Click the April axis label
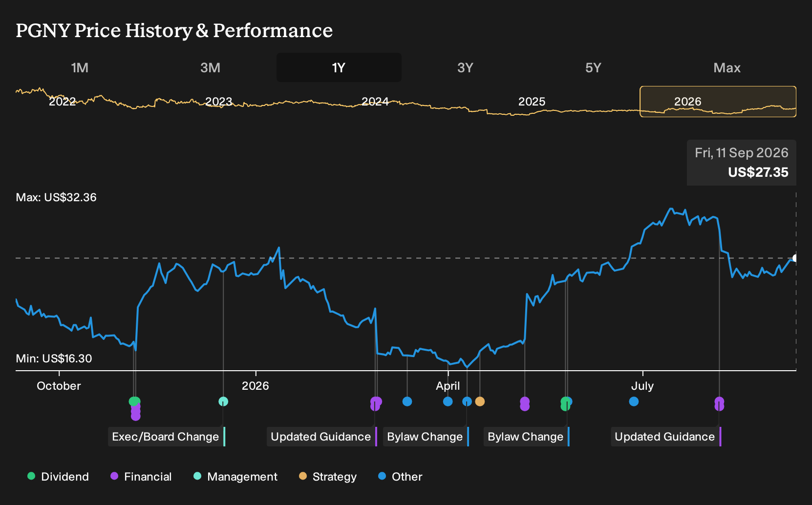812x505 pixels. point(448,386)
